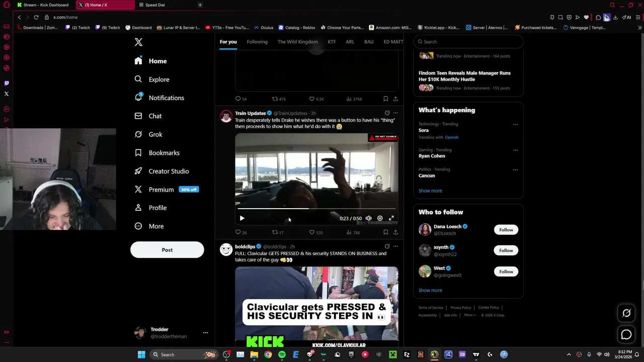
Task: Show more under Who to follow
Action: coord(430,290)
